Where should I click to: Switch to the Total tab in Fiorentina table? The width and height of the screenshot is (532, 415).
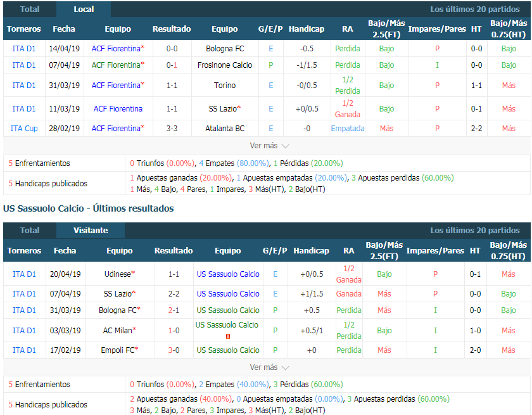30,9
